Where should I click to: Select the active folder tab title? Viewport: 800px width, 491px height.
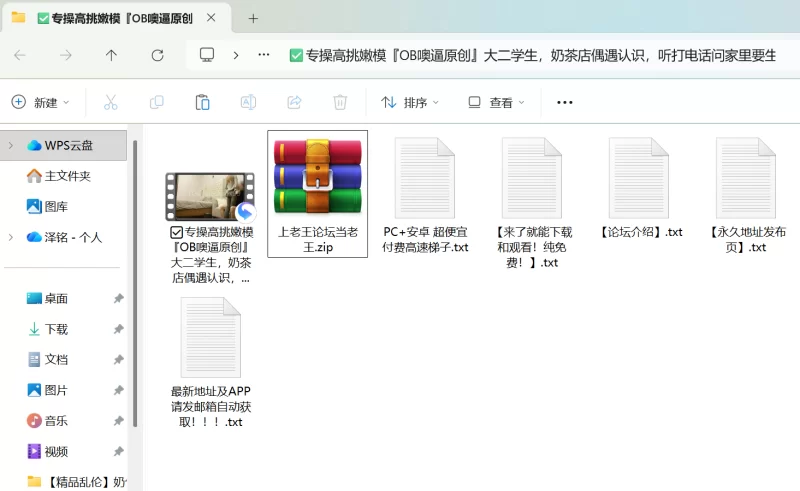[122, 18]
